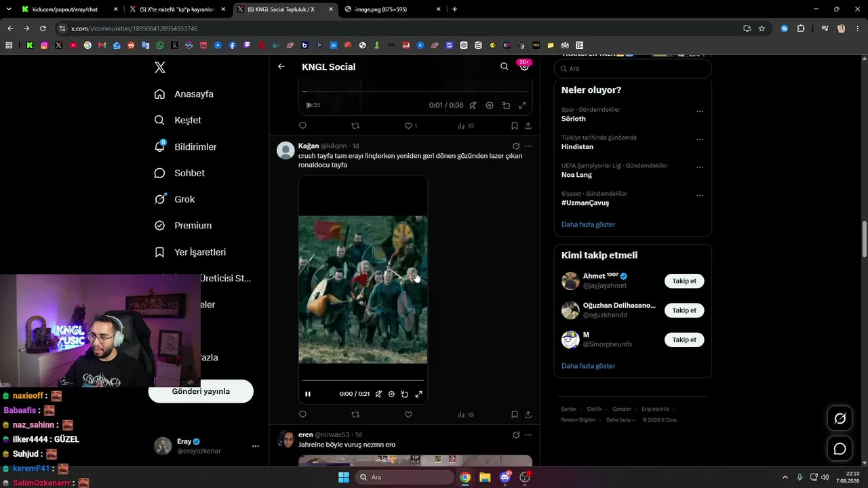Open account menu dots beside Eray
Image resolution: width=868 pixels, height=488 pixels.
point(256,446)
